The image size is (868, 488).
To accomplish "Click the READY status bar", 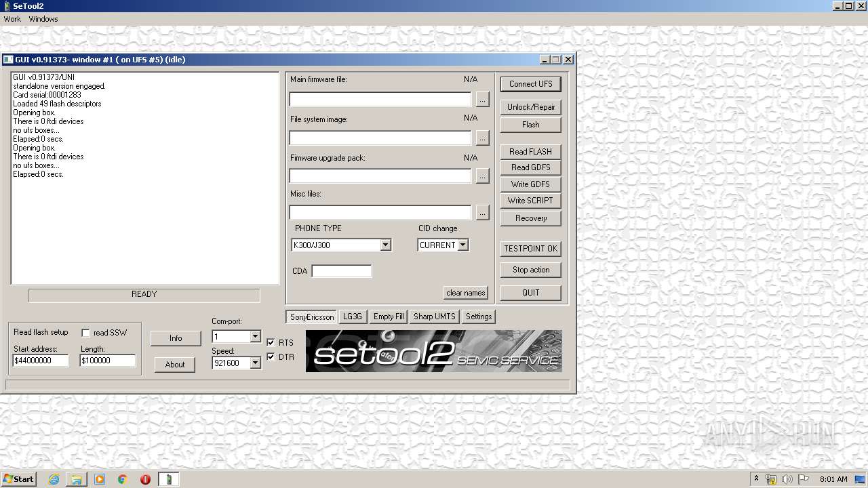I will (x=144, y=295).
